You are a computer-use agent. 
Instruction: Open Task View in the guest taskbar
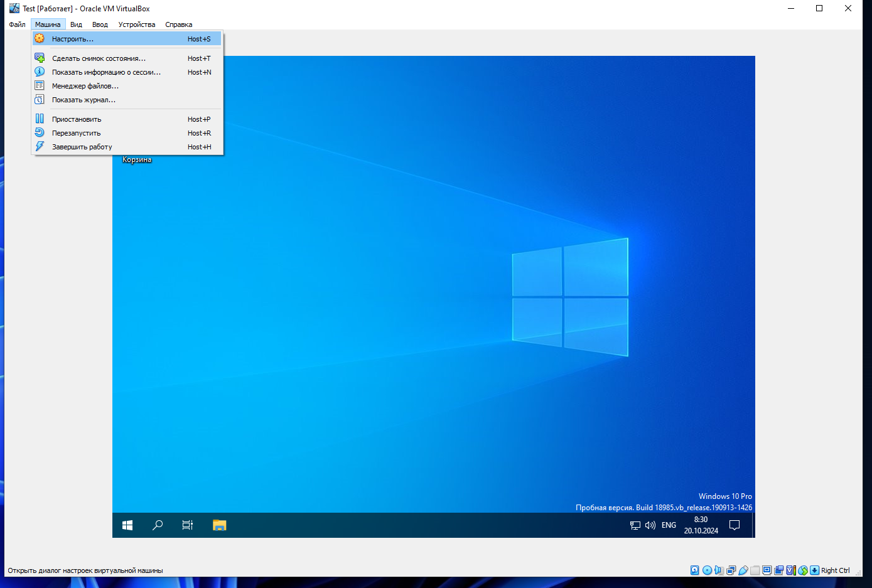pos(188,525)
